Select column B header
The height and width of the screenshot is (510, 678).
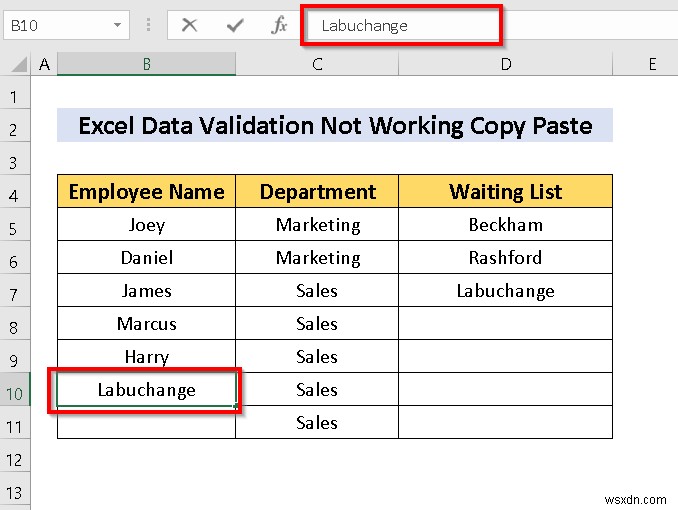point(147,64)
